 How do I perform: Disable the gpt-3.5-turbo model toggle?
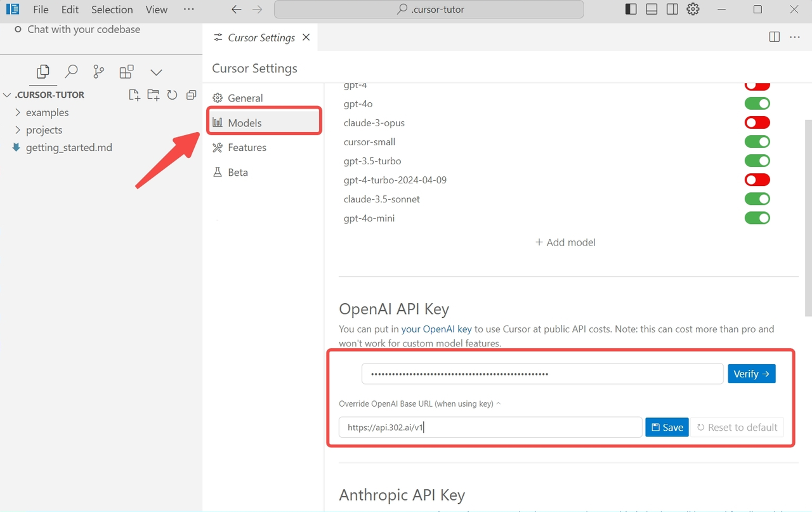(757, 161)
